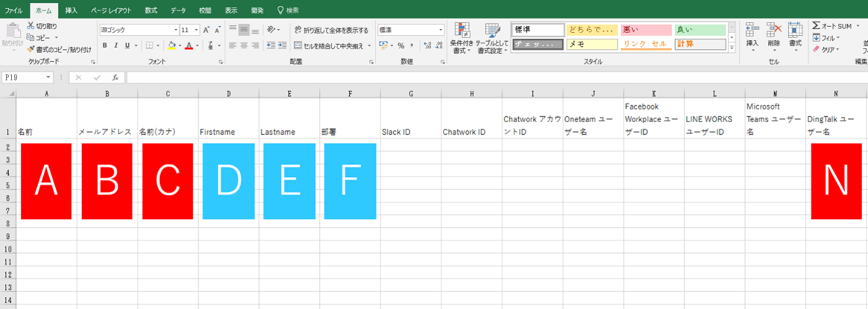Toggle underline formatting

(127, 45)
